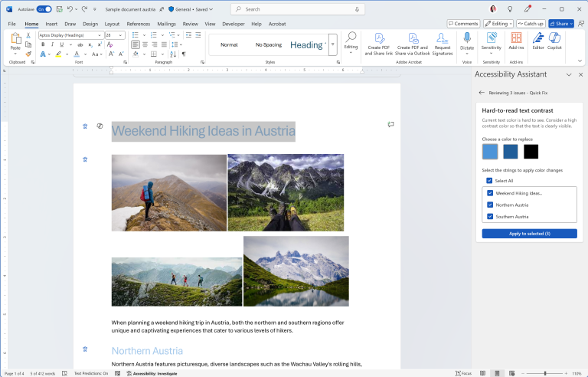Uncheck the Weekend Hiking Ideas checkbox
The width and height of the screenshot is (588, 377).
(490, 193)
